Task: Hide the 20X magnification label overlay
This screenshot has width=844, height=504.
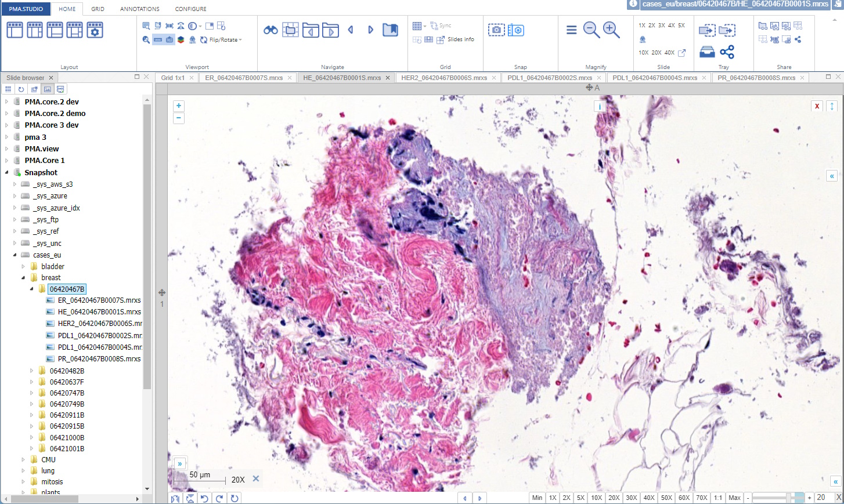Action: [256, 479]
